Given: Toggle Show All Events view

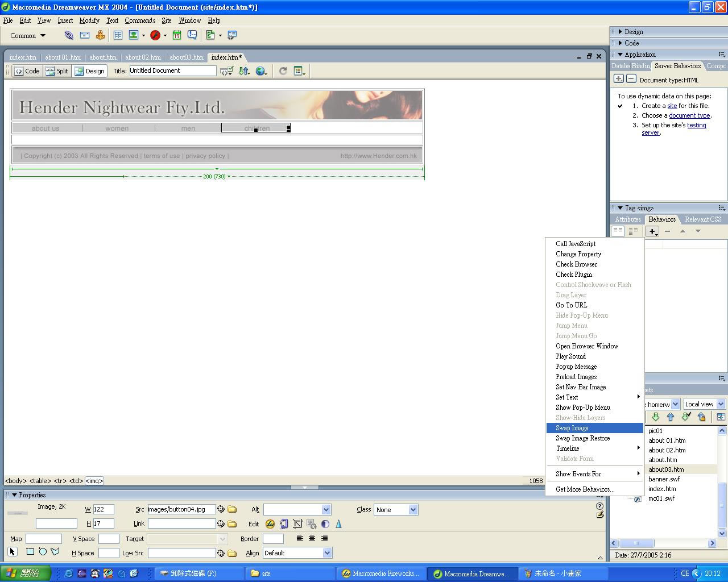Looking at the screenshot, I should pos(633,231).
